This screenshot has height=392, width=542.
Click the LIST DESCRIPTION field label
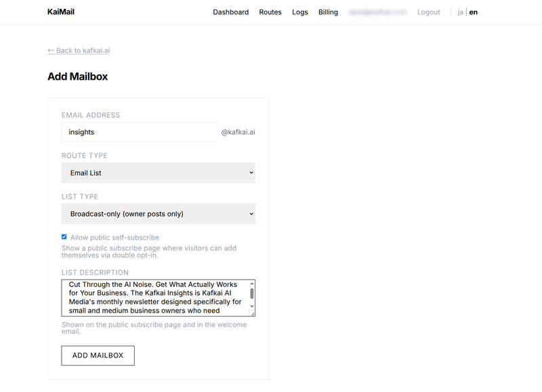pos(95,272)
